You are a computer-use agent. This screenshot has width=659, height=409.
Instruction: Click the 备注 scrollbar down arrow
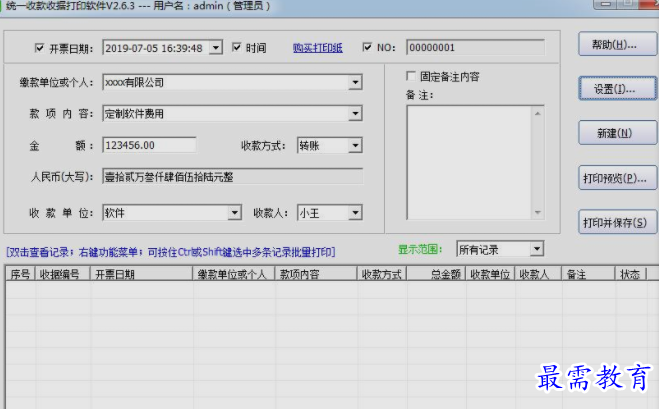538,212
